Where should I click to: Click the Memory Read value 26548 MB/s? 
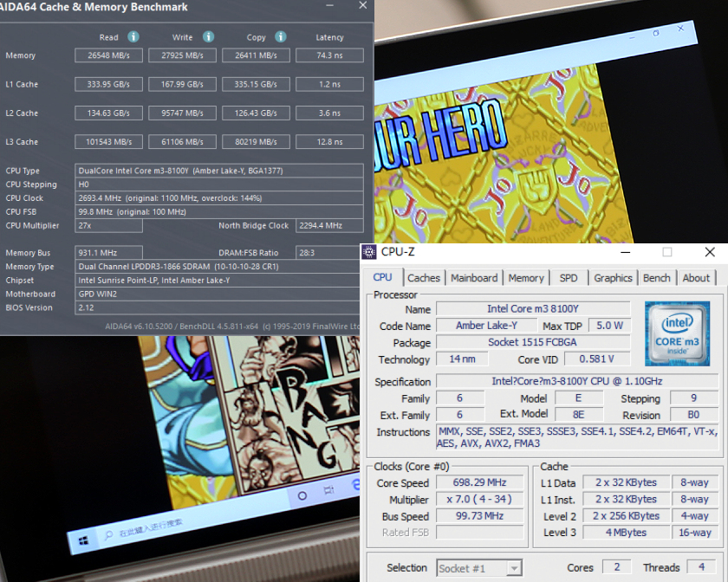click(108, 55)
